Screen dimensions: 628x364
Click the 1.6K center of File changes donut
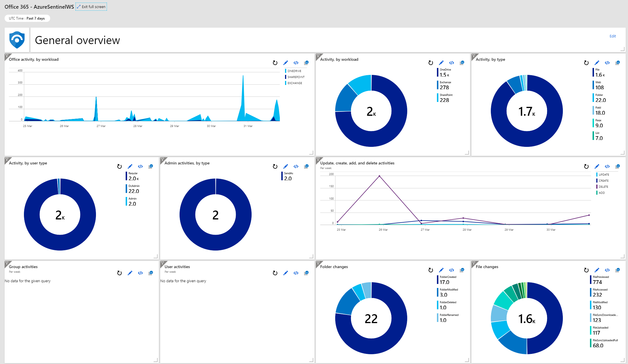coord(527,318)
